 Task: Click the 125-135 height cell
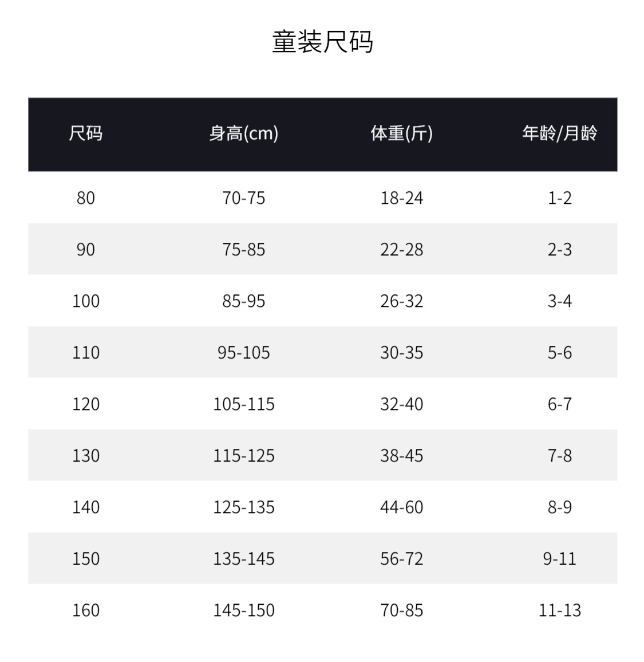(244, 507)
